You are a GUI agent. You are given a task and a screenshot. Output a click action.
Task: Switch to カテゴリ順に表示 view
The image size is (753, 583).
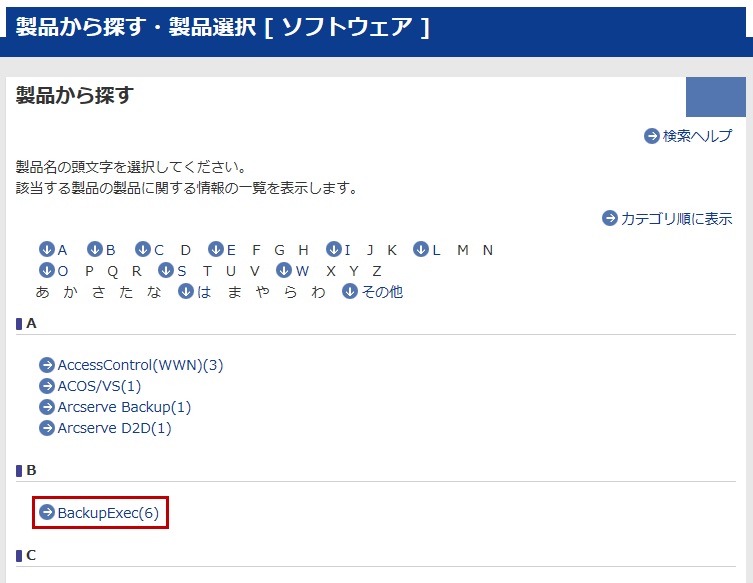(x=677, y=219)
